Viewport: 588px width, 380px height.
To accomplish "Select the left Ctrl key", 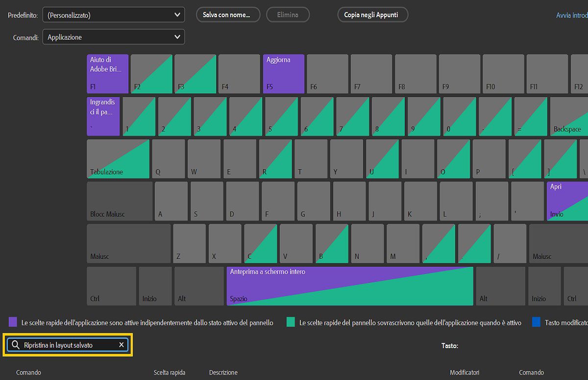I will click(x=111, y=286).
